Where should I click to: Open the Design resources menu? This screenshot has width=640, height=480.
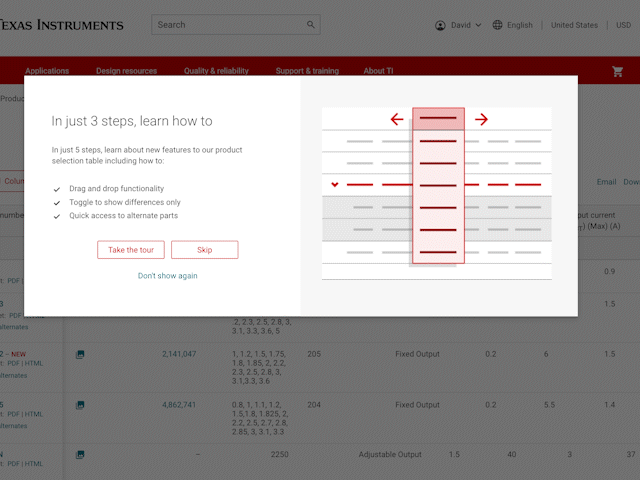click(x=127, y=71)
